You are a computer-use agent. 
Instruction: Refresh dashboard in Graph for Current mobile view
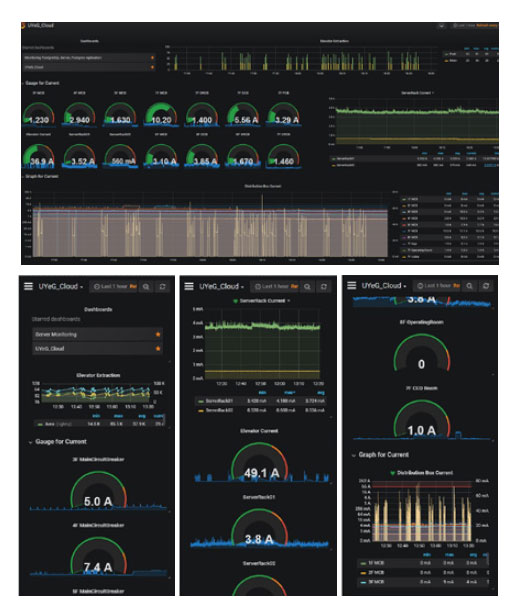(486, 286)
